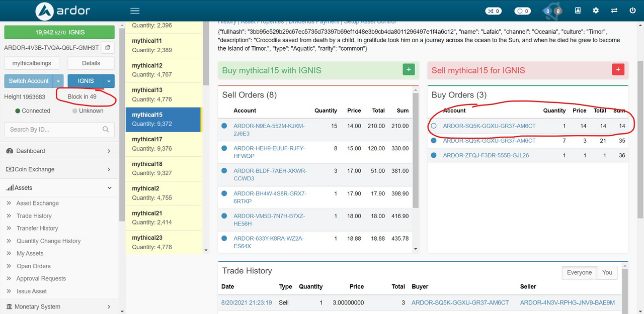644x314 pixels.
Task: Copy the account address with the copy icon
Action: click(x=108, y=48)
